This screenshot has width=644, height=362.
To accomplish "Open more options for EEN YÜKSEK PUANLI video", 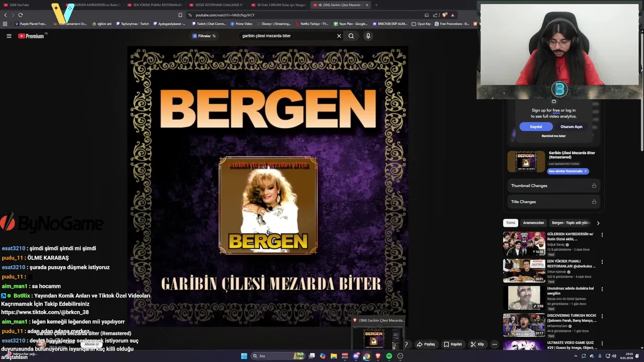I will [602, 262].
